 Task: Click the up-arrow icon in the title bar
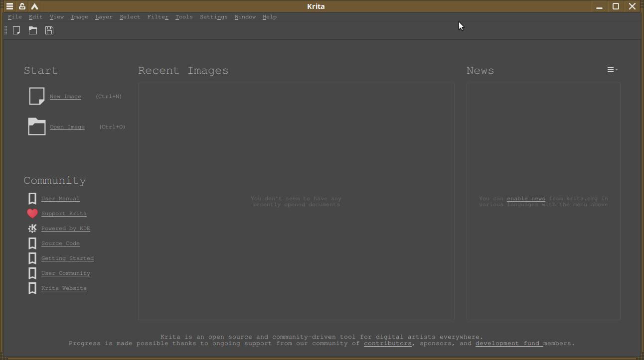34,6
